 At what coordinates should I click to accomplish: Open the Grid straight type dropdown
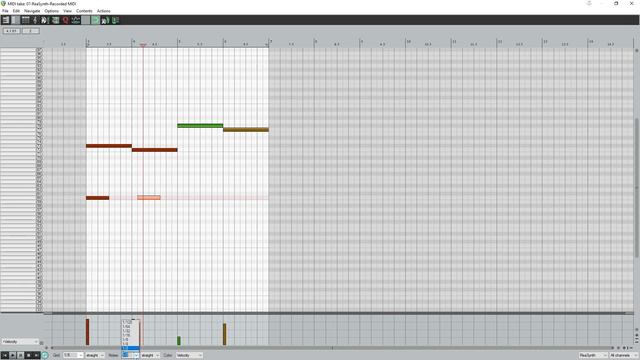[95, 356]
